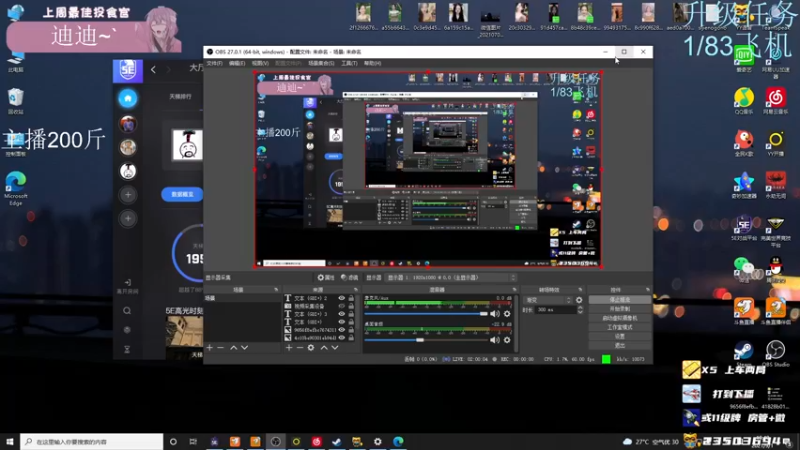Open transition properties gear next to 渐变
This screenshot has height=450, width=800.
[579, 300]
